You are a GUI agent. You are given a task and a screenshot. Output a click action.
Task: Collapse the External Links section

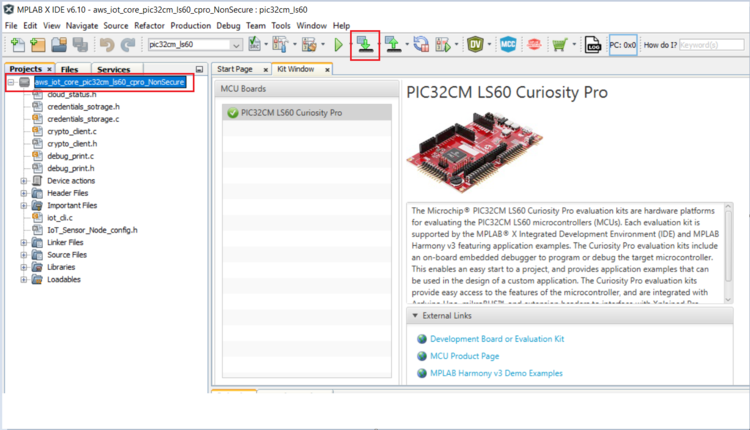(x=416, y=316)
